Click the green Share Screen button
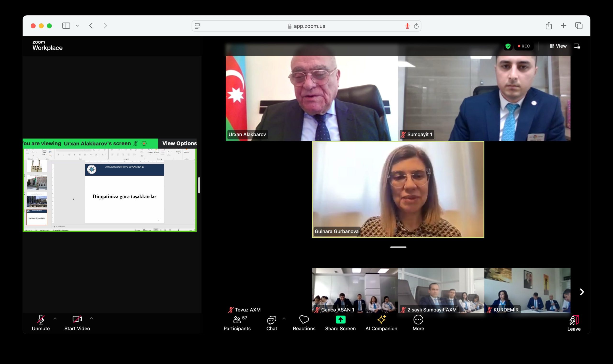The height and width of the screenshot is (364, 613). tap(340, 320)
